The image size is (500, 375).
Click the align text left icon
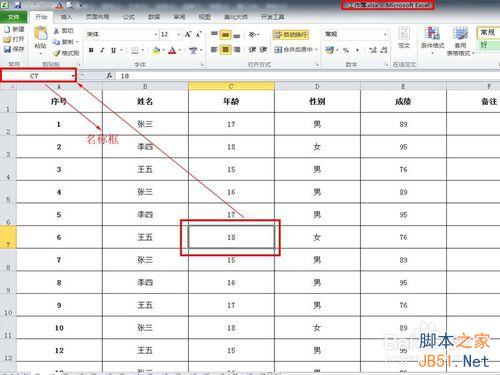click(x=214, y=50)
